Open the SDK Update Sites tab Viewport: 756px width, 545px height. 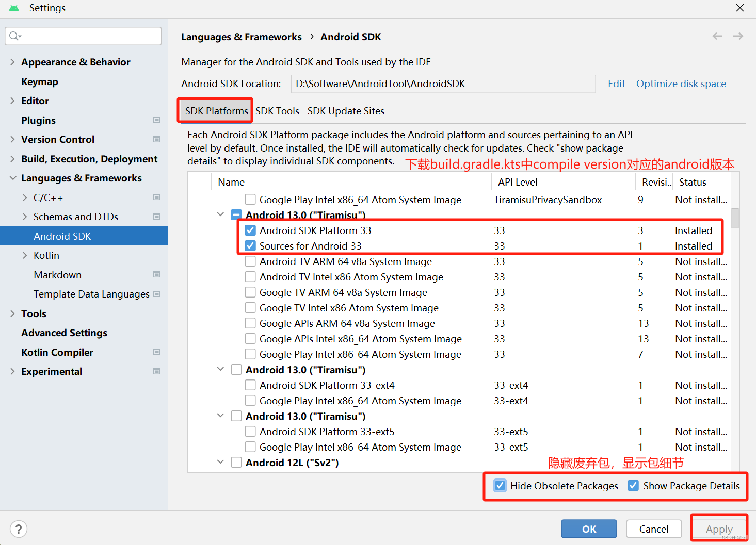click(x=346, y=111)
